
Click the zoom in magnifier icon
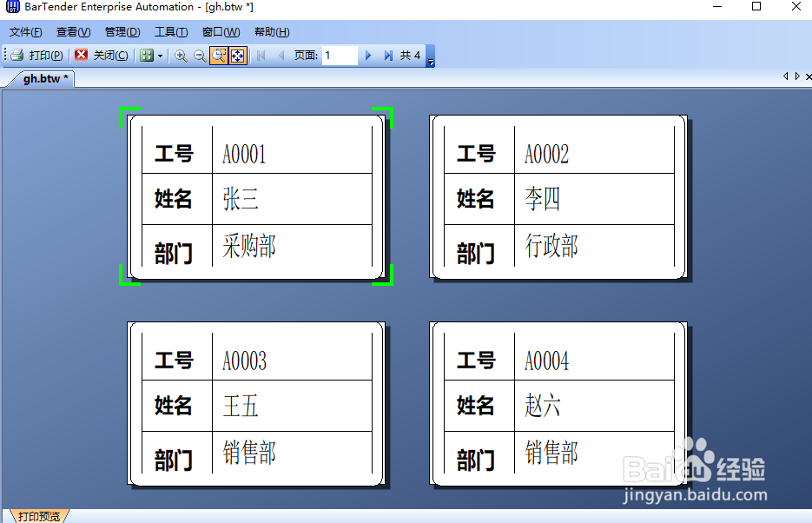(181, 56)
